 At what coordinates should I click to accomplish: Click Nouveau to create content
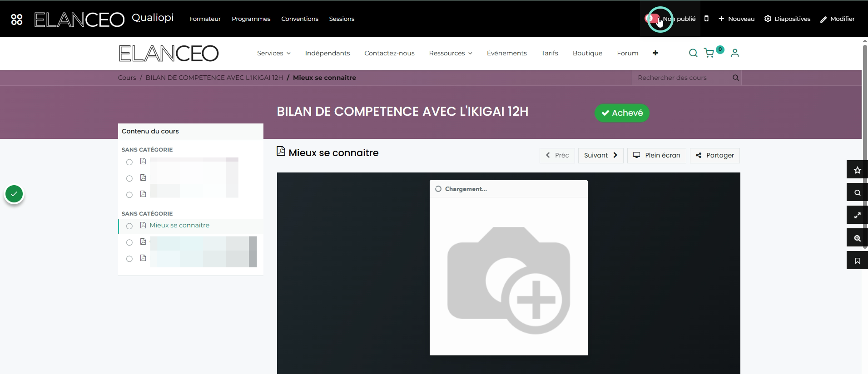pyautogui.click(x=736, y=19)
